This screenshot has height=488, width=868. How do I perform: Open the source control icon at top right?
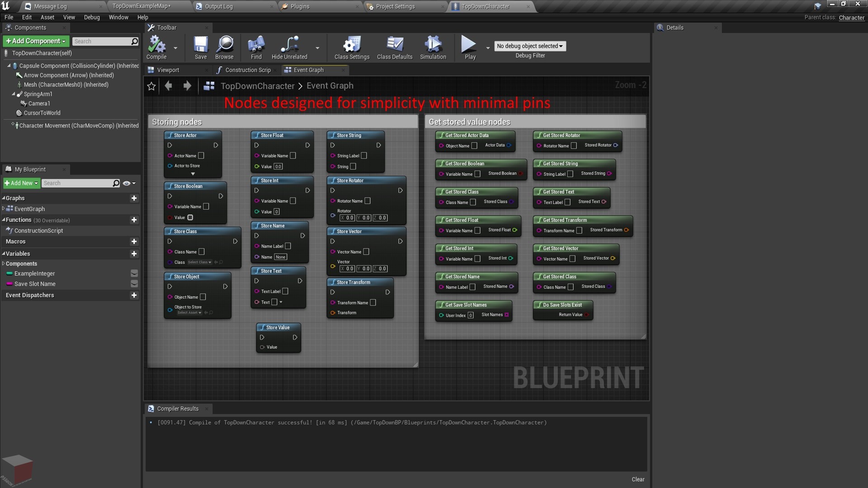[x=817, y=6]
